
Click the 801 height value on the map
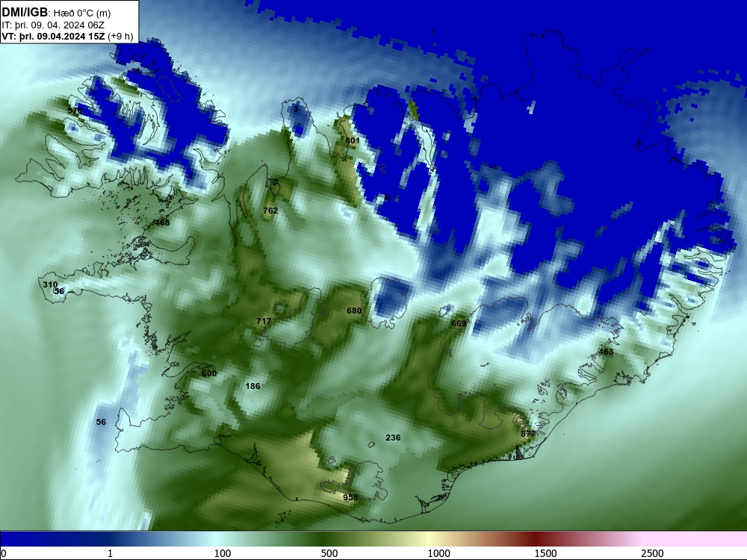[353, 140]
